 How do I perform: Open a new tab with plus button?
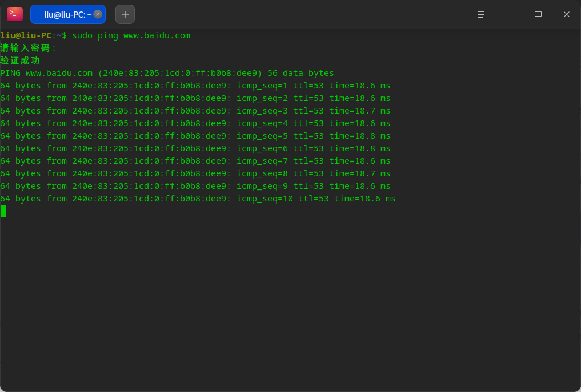(x=125, y=14)
